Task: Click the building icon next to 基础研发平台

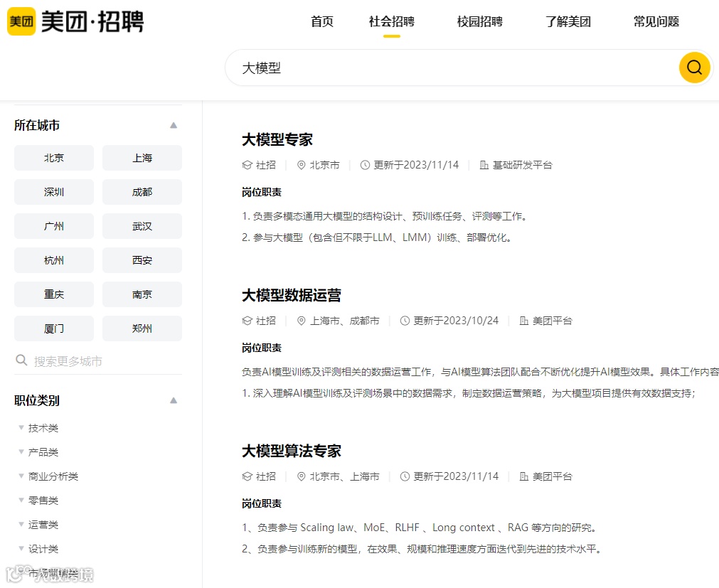Action: pyautogui.click(x=484, y=165)
